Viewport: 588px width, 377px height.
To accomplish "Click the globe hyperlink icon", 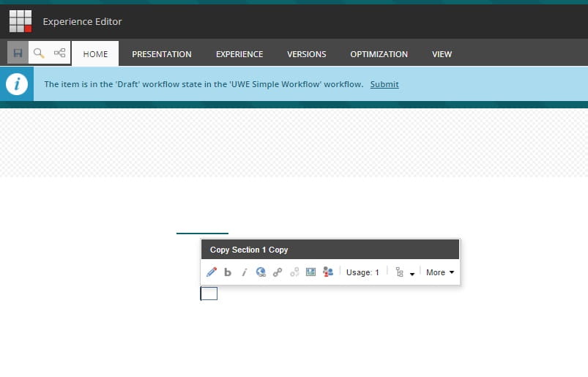I will tap(261, 272).
